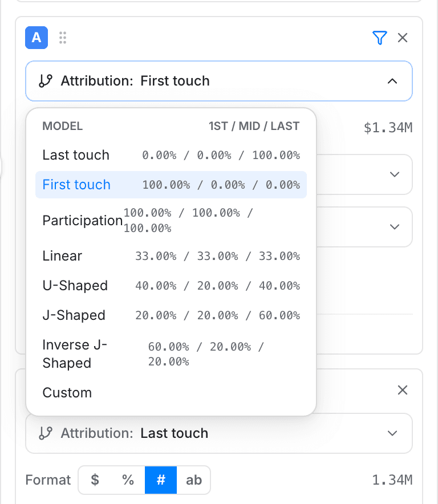
Task: Select the First touch model option
Action: coord(171,185)
